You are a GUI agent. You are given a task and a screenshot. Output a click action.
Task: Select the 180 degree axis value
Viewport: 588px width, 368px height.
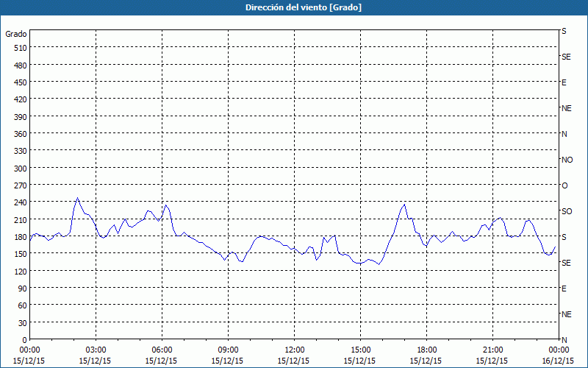coord(21,237)
